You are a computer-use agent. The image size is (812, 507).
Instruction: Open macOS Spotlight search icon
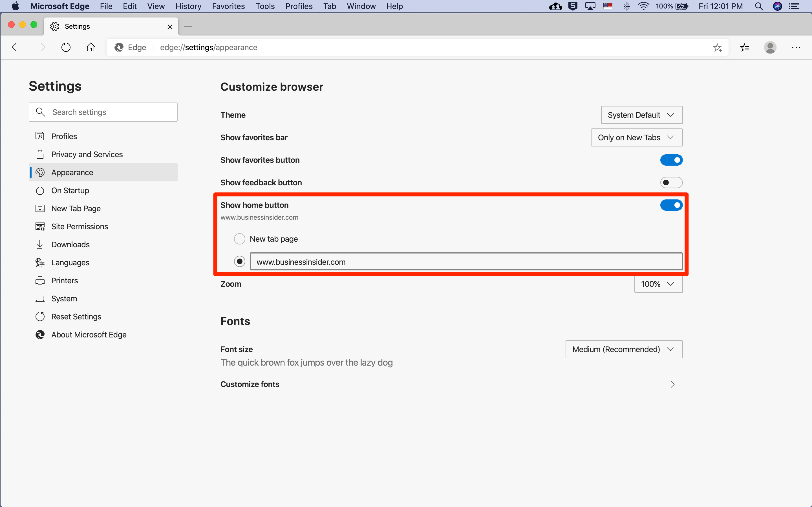[759, 6]
